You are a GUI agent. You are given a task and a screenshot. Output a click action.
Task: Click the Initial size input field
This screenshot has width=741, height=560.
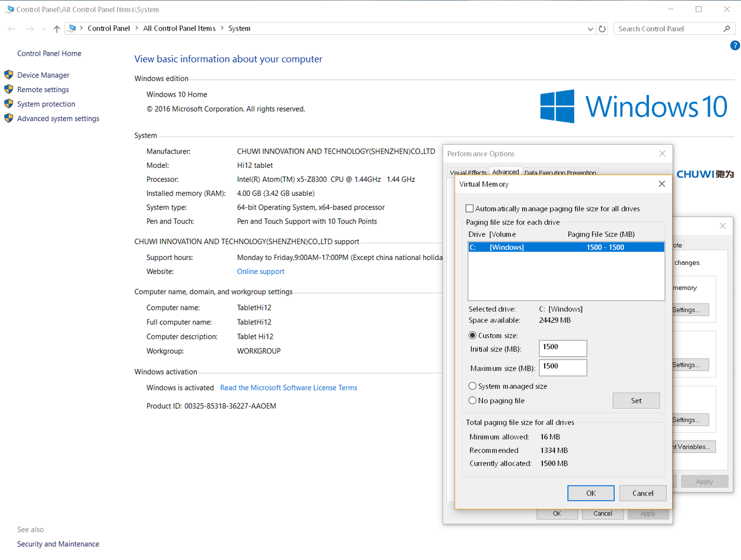click(x=563, y=348)
